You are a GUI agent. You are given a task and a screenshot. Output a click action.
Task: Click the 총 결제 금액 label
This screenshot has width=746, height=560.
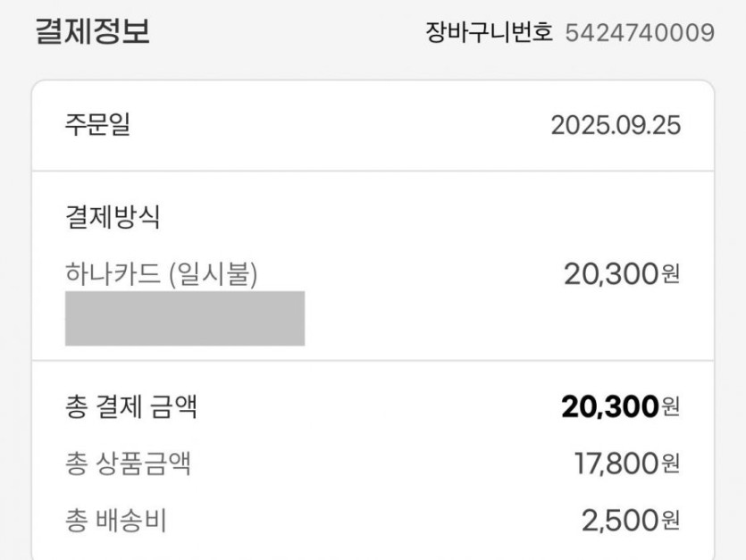(x=130, y=407)
